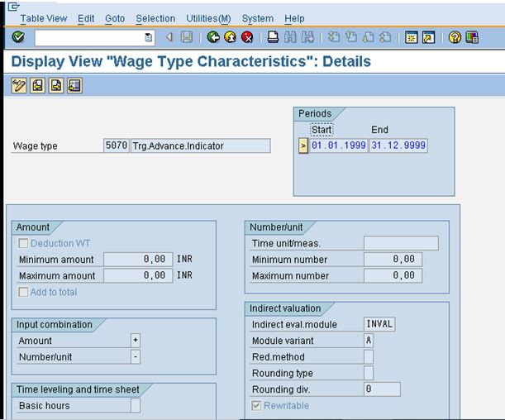505x420 pixels.
Task: Click the Indirect eval.module field INVAL
Action: (379, 324)
